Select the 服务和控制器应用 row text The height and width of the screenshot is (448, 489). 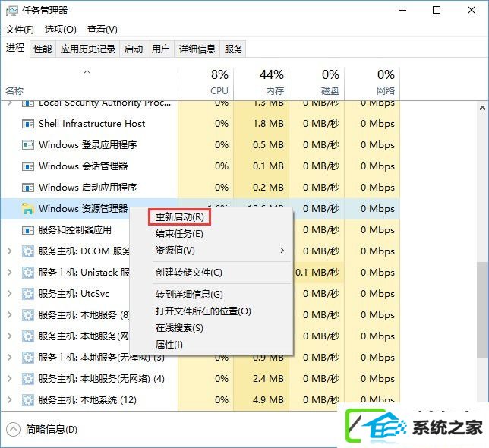coord(75,230)
